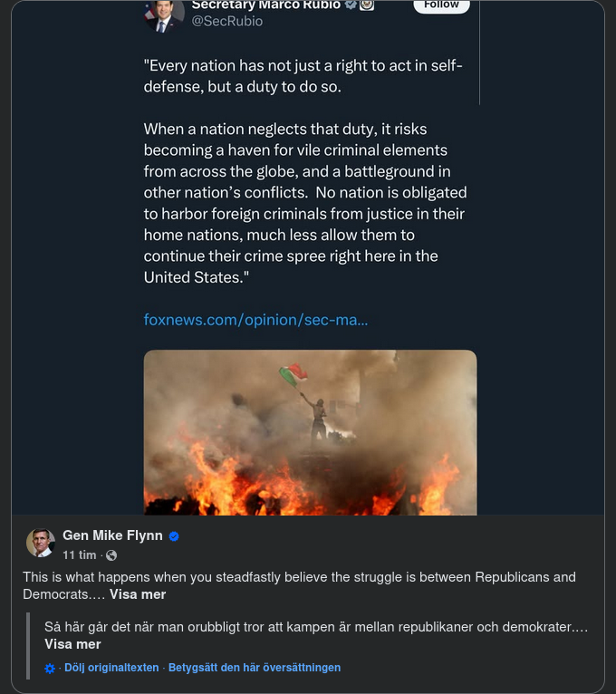Click the translation settings gear icon
616x694 pixels.
51,669
